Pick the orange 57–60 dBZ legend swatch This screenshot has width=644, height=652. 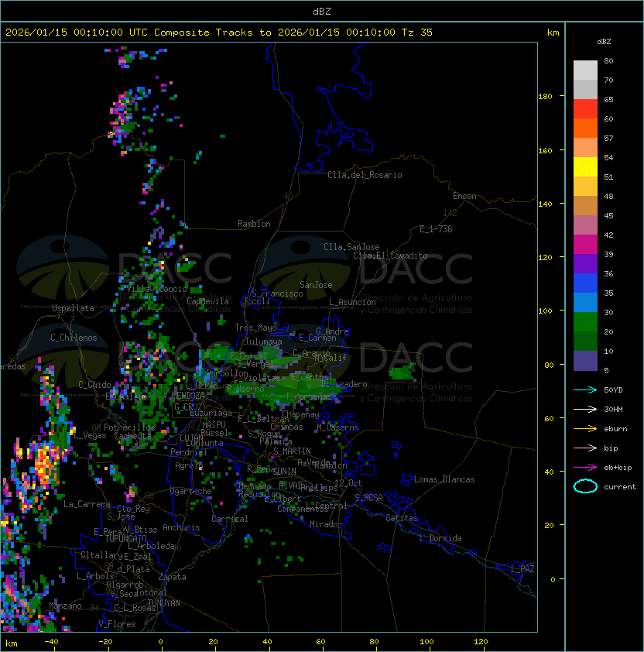tap(585, 129)
